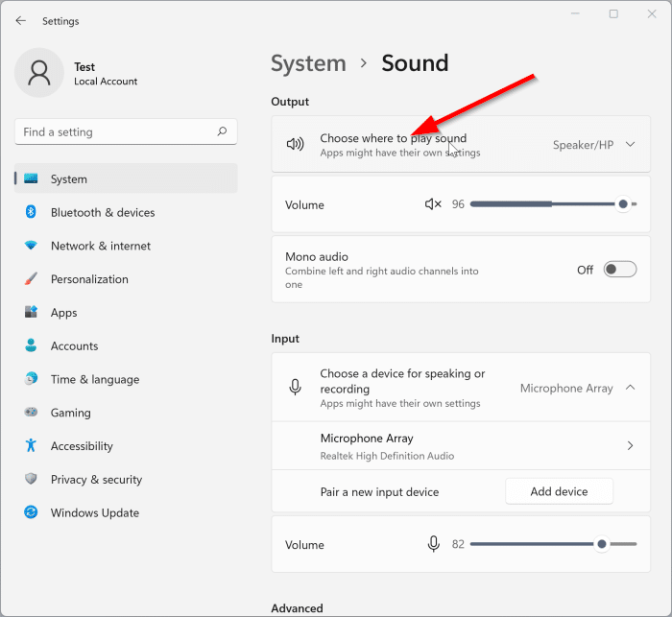Open System settings in sidebar
This screenshot has height=617, width=672.
point(126,178)
